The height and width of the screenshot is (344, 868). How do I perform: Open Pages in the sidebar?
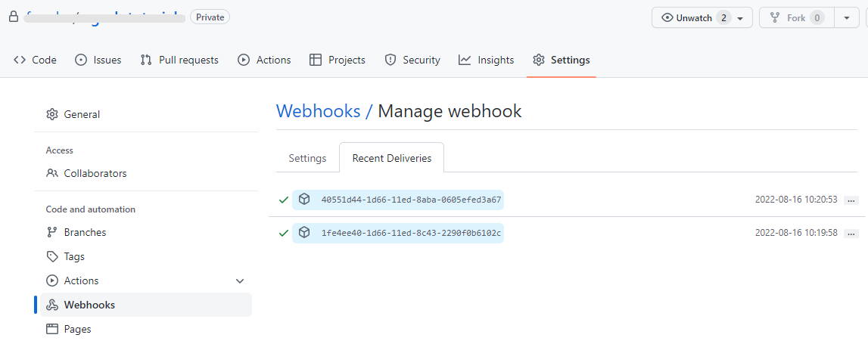click(146, 329)
